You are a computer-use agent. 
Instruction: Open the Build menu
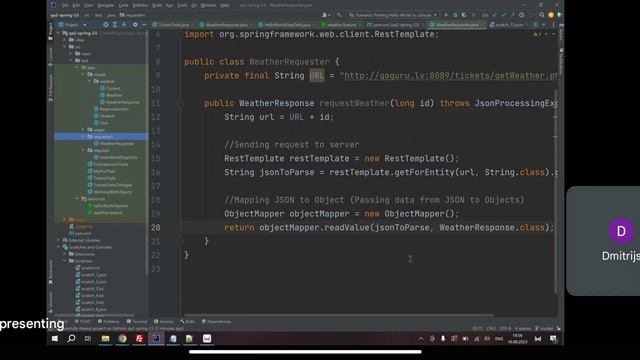pyautogui.click(x=157, y=5)
